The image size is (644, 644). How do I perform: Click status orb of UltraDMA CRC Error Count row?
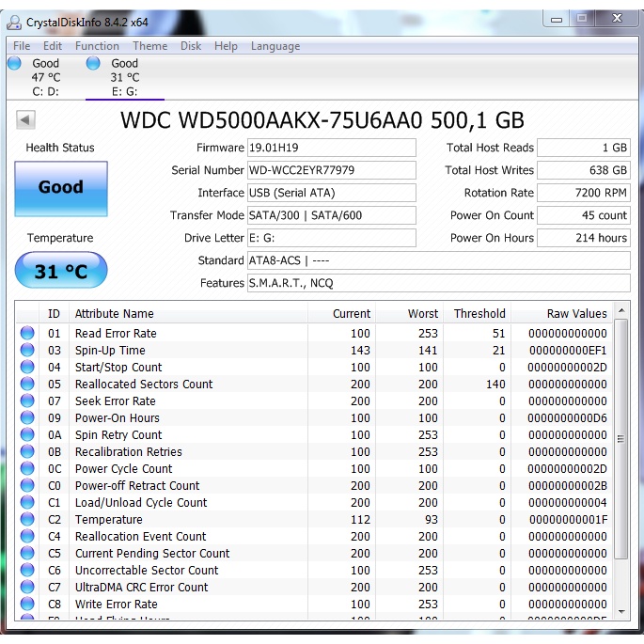pos(27,587)
